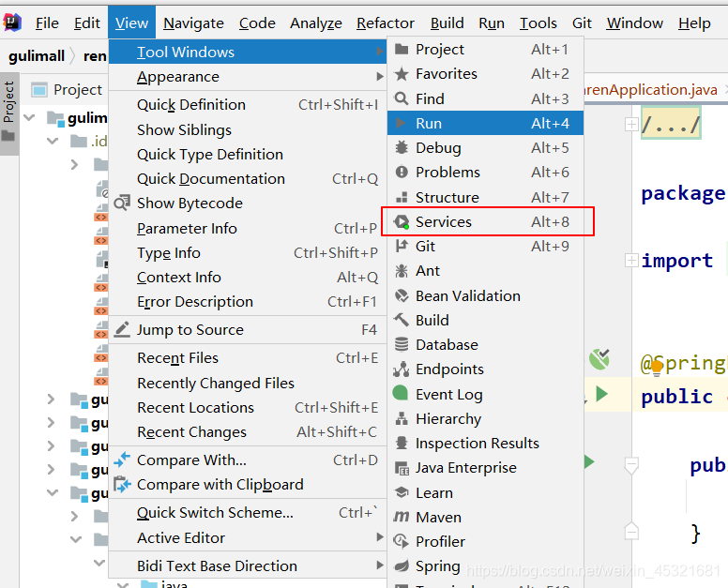Screen dimensions: 728x588
Task: Click the Learn graduation cap icon
Action: pyautogui.click(x=402, y=492)
